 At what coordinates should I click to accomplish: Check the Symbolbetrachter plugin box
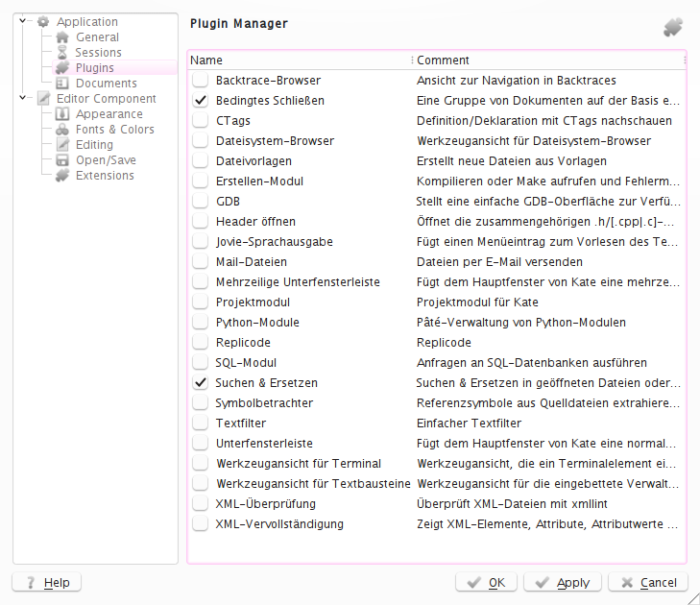point(201,402)
